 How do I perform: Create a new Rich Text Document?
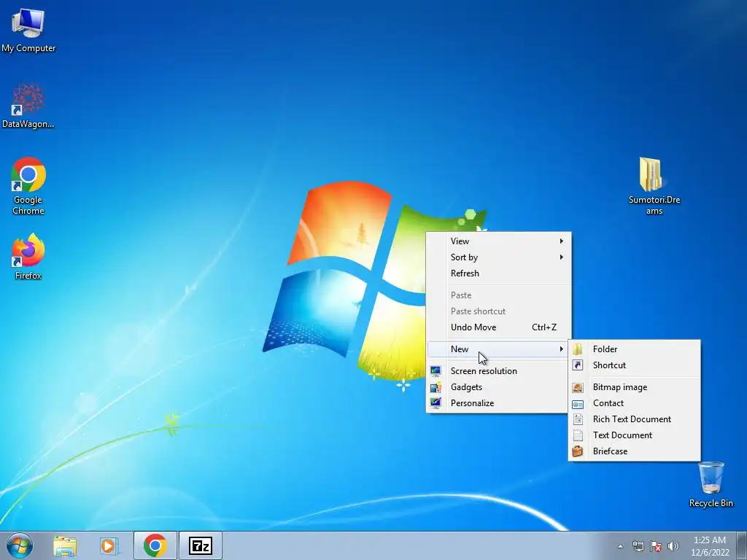pos(634,419)
